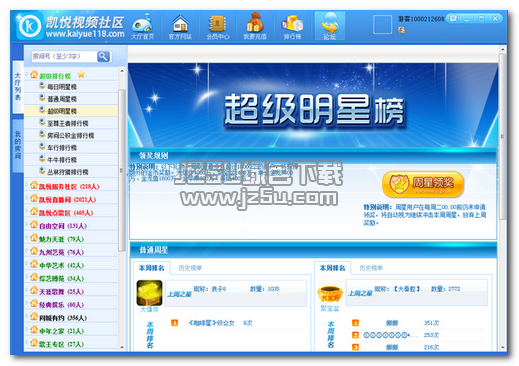Click the main page scroll-down arrow
Viewport: 519px width, 366px height.
502,347
